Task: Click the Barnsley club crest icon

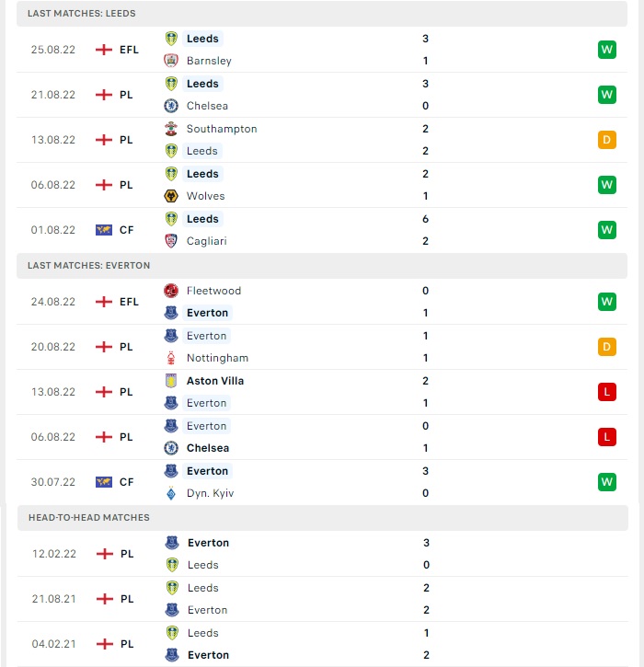Action: coord(171,61)
